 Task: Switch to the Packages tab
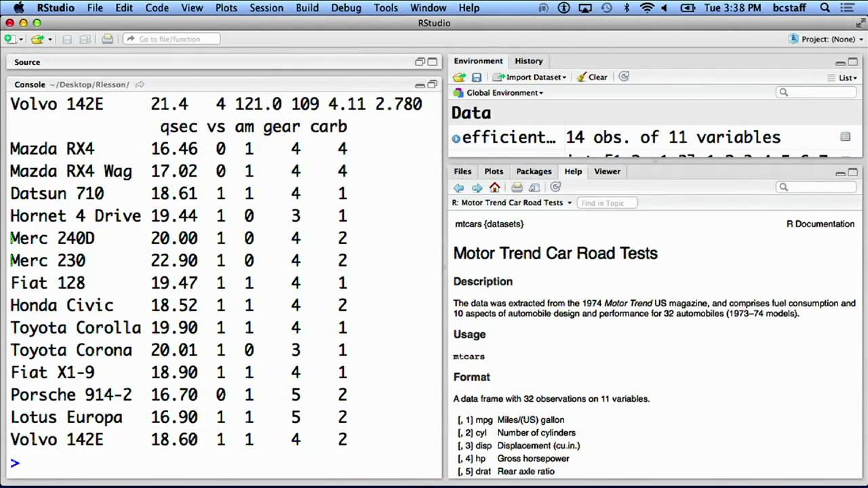coord(534,171)
